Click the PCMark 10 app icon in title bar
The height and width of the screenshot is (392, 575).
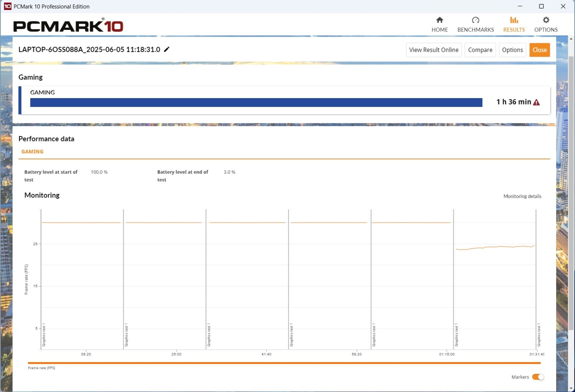click(x=7, y=6)
